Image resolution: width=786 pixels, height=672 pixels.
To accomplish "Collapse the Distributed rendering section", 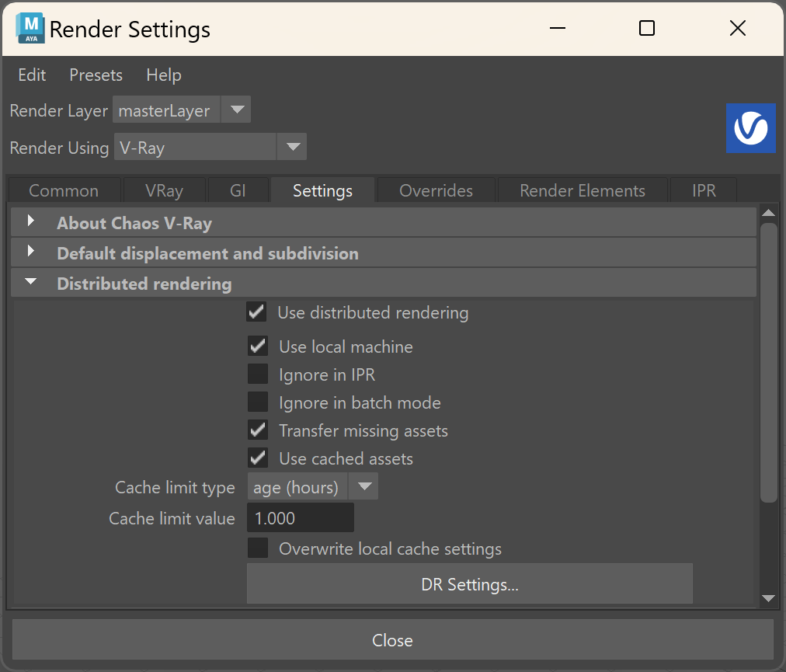I will click(x=384, y=284).
